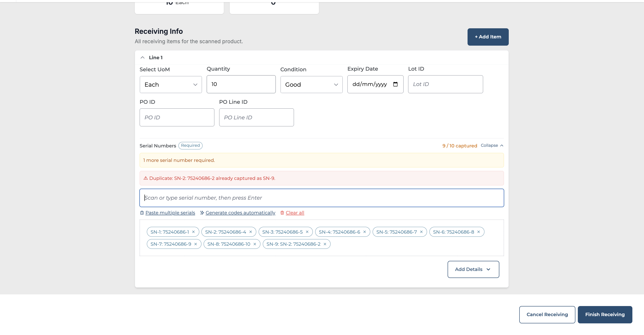644x335 pixels.
Task: Click the Receiving Info heading
Action: pos(159,31)
